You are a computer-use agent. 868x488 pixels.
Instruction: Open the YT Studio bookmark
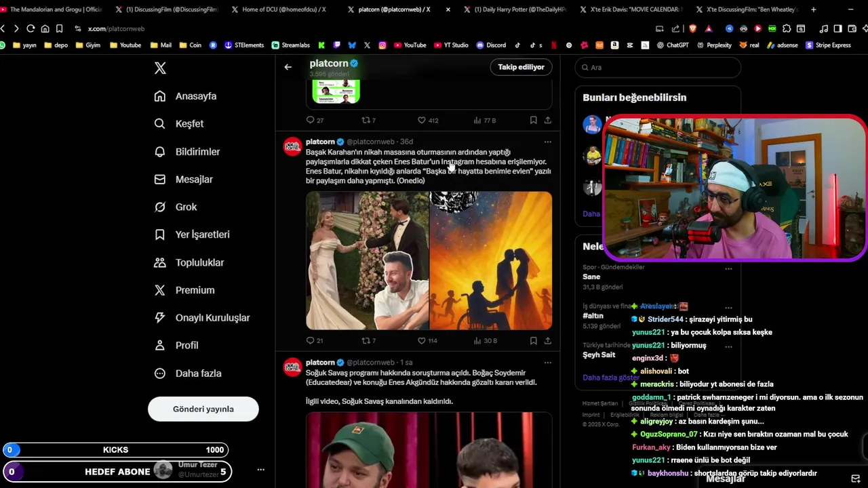(x=451, y=45)
